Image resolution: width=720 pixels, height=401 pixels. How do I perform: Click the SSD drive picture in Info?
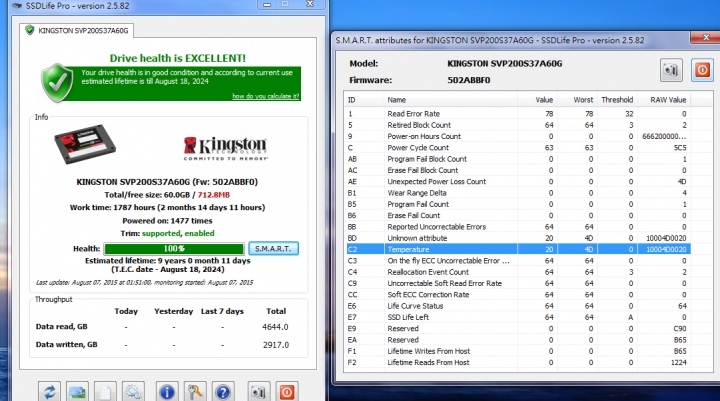tap(85, 144)
